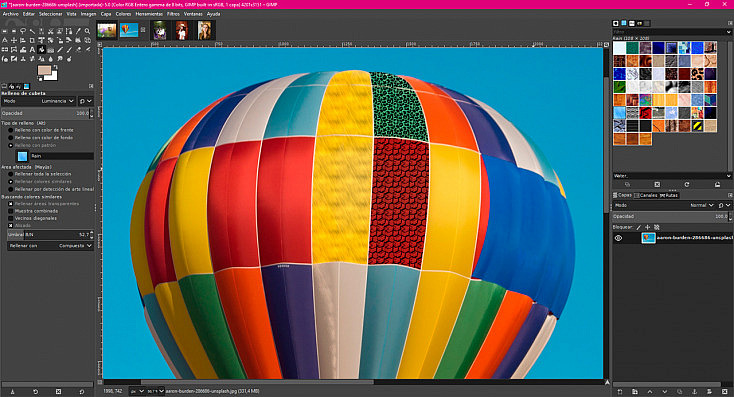Select the Free Select lasso tool
This screenshot has height=397, width=734.
pyautogui.click(x=23, y=31)
